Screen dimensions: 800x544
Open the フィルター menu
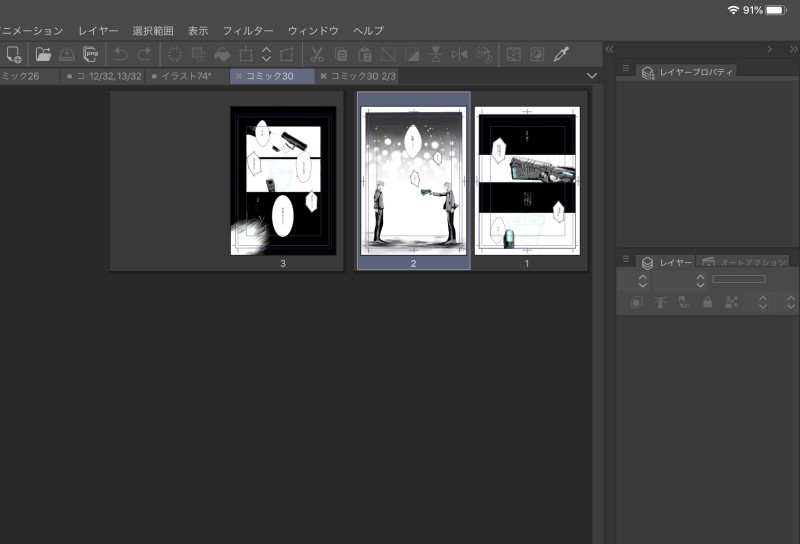pos(248,31)
